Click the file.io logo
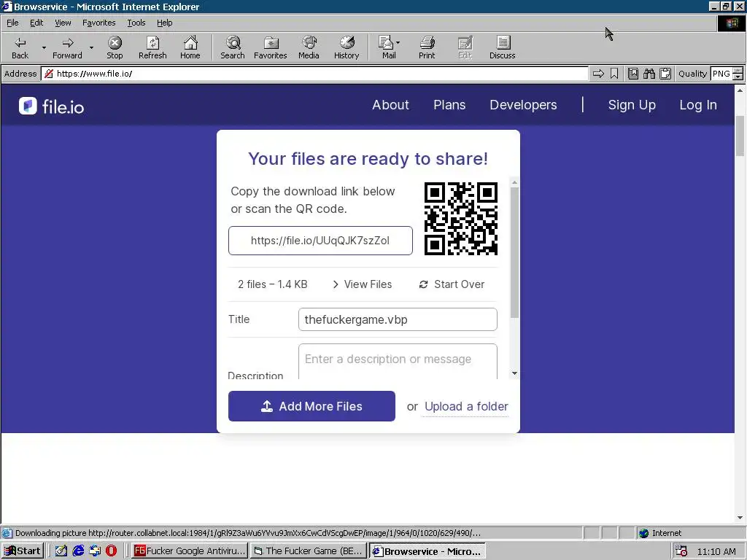This screenshot has width=747, height=560. (x=52, y=106)
